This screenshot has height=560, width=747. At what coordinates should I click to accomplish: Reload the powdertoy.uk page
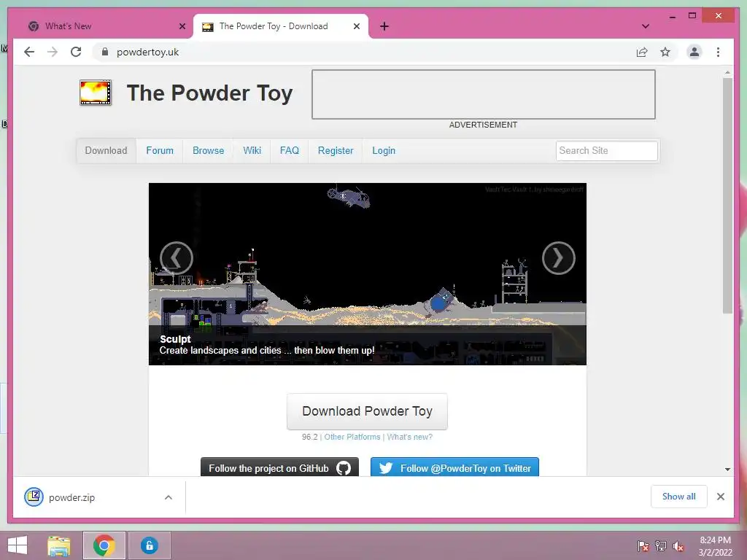coord(76,52)
